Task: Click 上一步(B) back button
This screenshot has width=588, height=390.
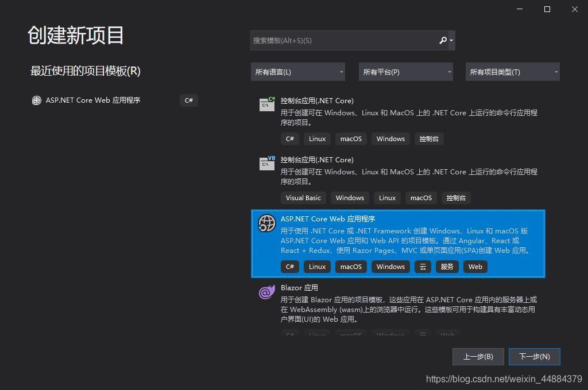Action: click(x=478, y=357)
